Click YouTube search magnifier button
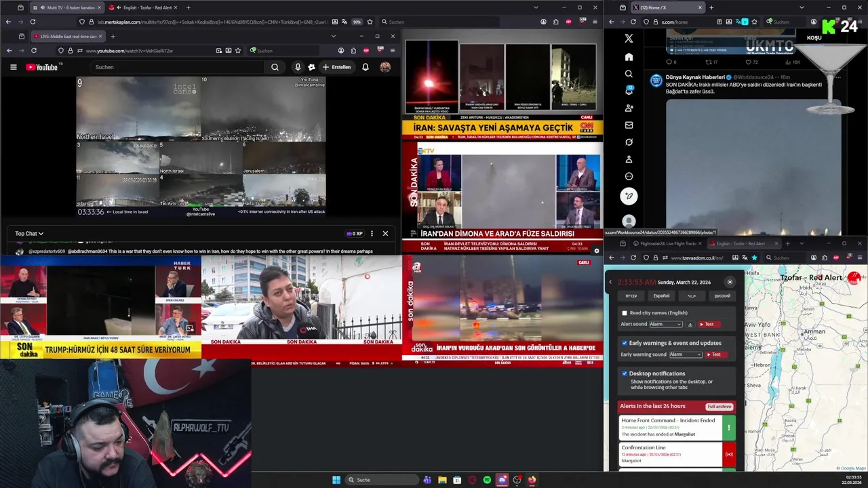The width and height of the screenshot is (868, 488). coord(275,67)
